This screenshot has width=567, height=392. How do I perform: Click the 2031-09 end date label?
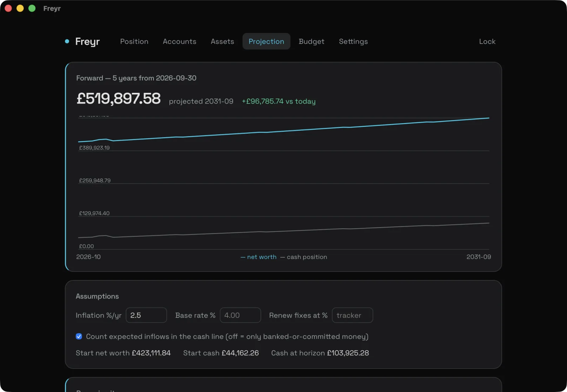(478, 257)
